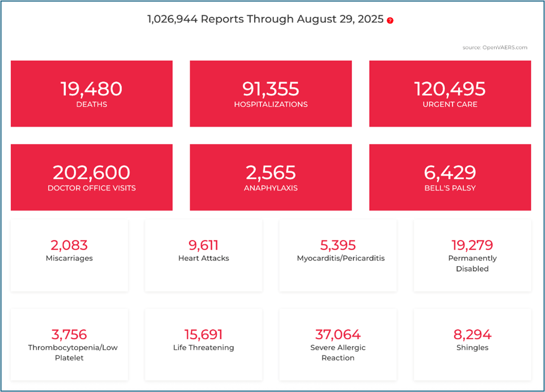Image resolution: width=545 pixels, height=392 pixels.
Task: Select the 8,294 Shingles card
Action: [472, 345]
